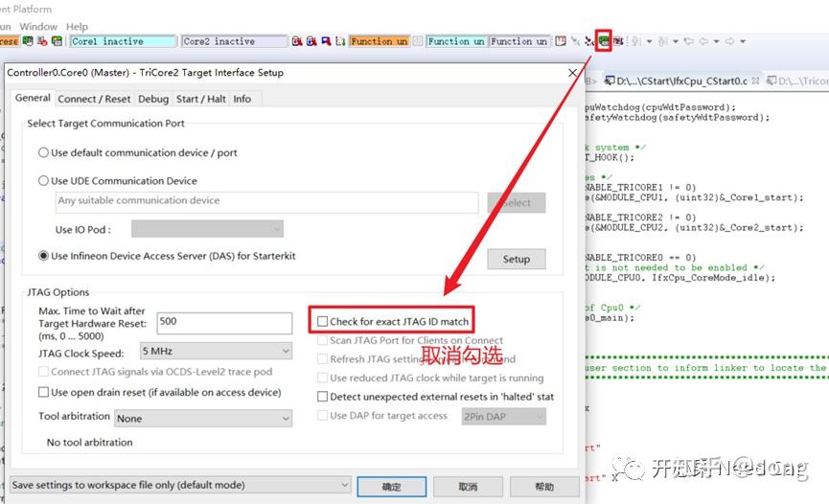The width and height of the screenshot is (829, 504).
Task: Click the calendar-like icon after Function fields
Action: click(561, 40)
